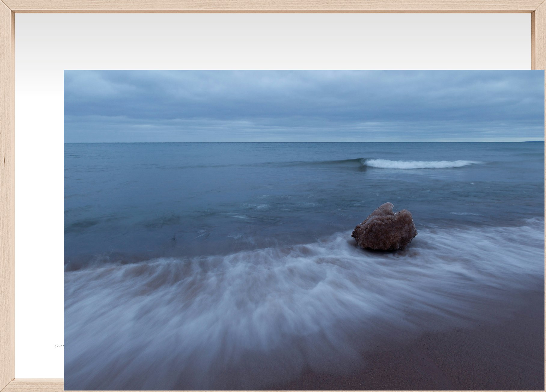The width and height of the screenshot is (546, 392).
Task: Click the top-right mitered corner of the frame
Action: [538, 7]
